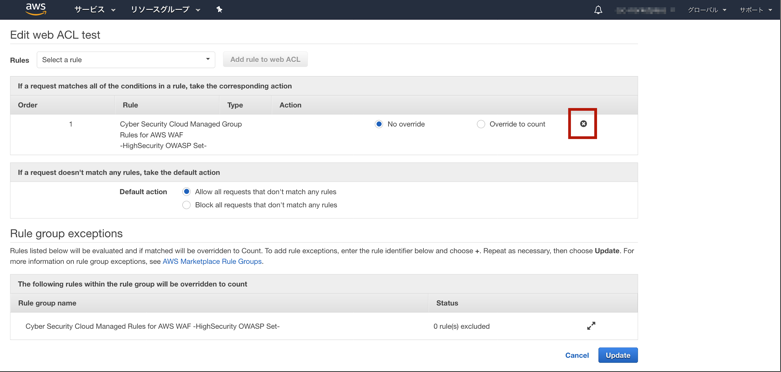Open the サービス services menu
The height and width of the screenshot is (372, 781).
(x=95, y=10)
